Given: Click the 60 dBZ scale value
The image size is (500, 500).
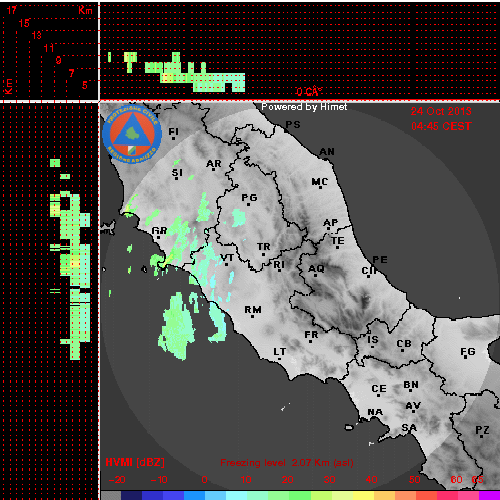Looking at the screenshot, I should point(456,480).
